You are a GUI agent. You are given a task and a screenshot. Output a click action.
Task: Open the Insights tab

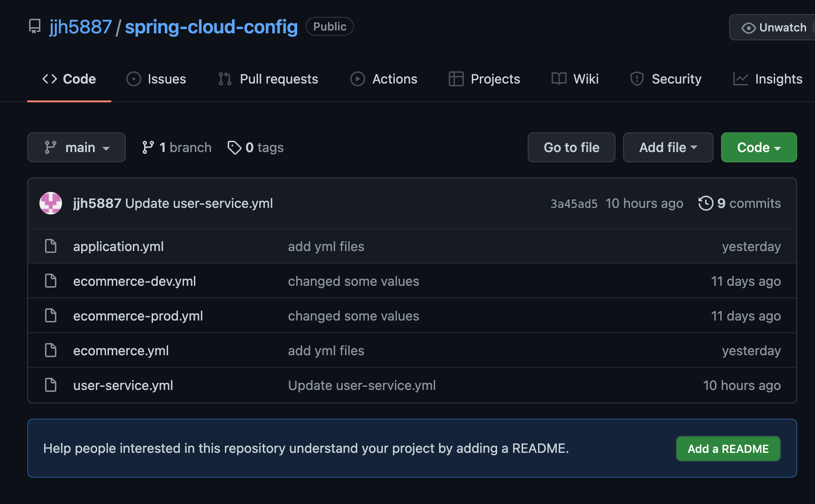(x=768, y=79)
